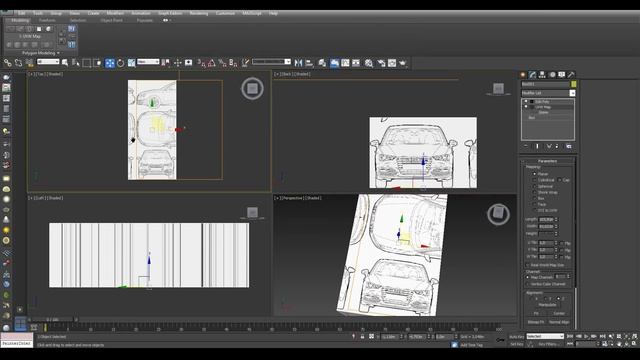Click the Select Object arrow tool
This screenshot has height=360, width=640.
[x=65, y=63]
